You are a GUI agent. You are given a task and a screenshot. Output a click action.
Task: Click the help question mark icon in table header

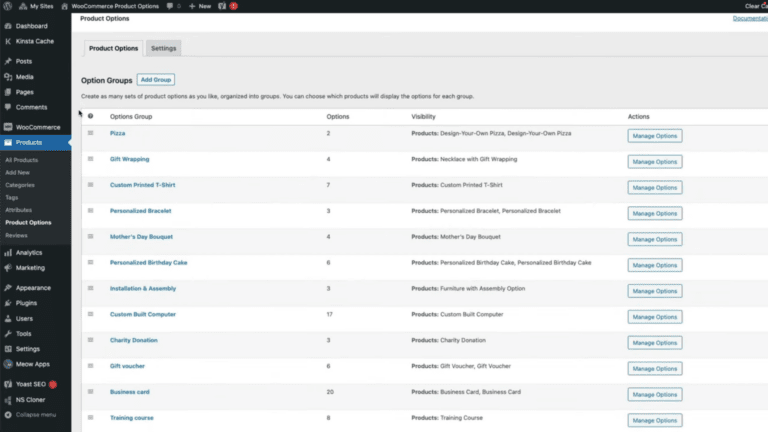[90, 117]
